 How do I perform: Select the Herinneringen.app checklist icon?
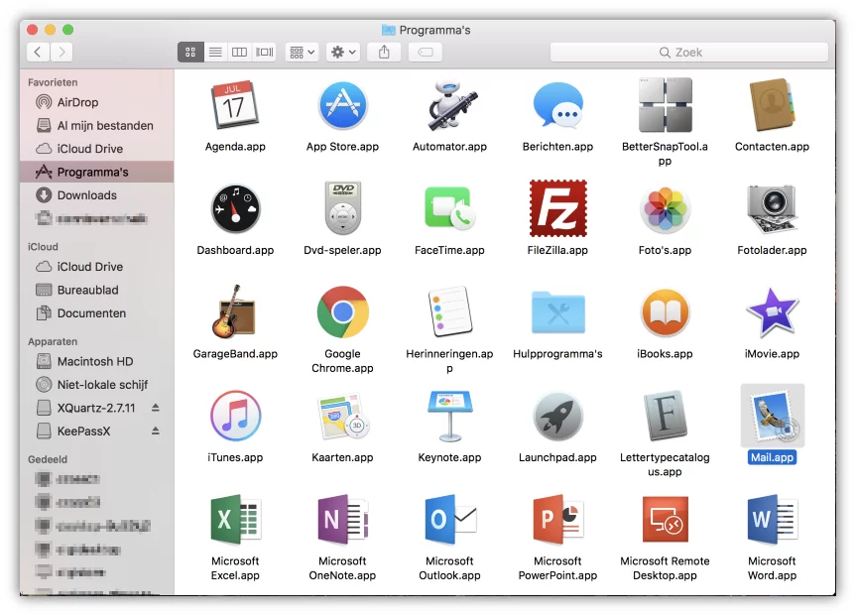(450, 311)
